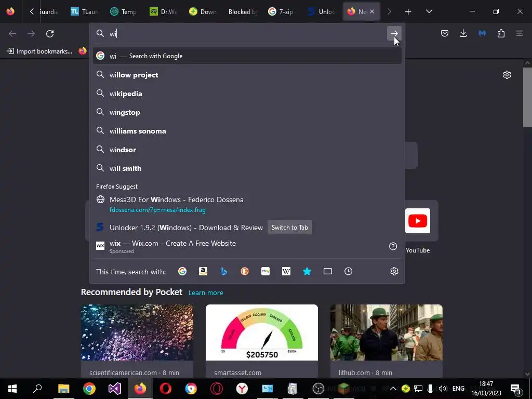Toggle the volume icon in system tray
This screenshot has height=399, width=532.
pyautogui.click(x=442, y=389)
